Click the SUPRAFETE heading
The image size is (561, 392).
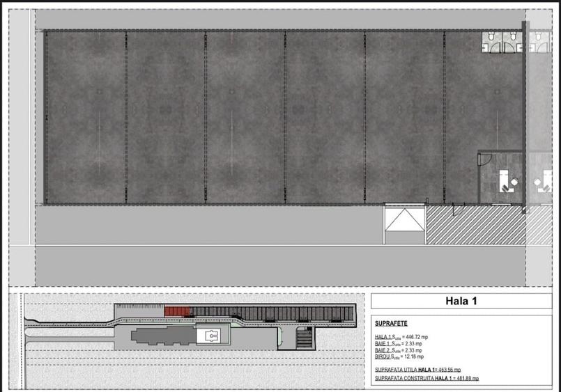391,324
